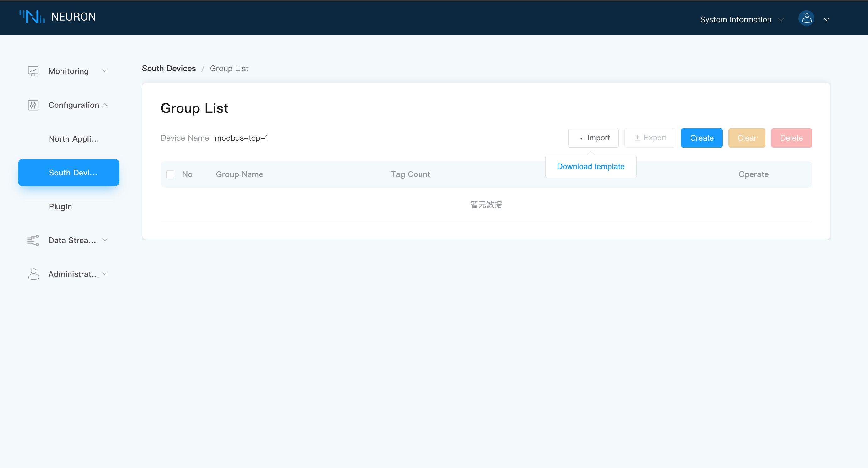Image resolution: width=868 pixels, height=468 pixels.
Task: Click the Delete button
Action: [791, 138]
